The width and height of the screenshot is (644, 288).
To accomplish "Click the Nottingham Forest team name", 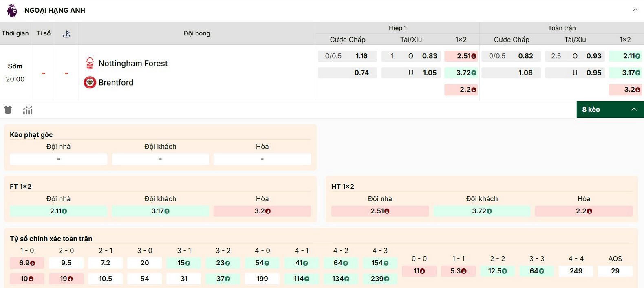I will 133,63.
